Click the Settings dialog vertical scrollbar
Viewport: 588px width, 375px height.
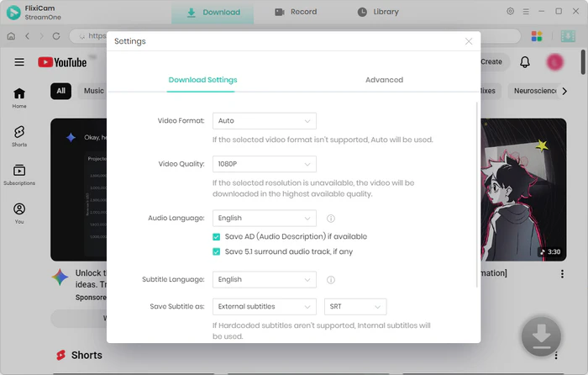(x=477, y=193)
